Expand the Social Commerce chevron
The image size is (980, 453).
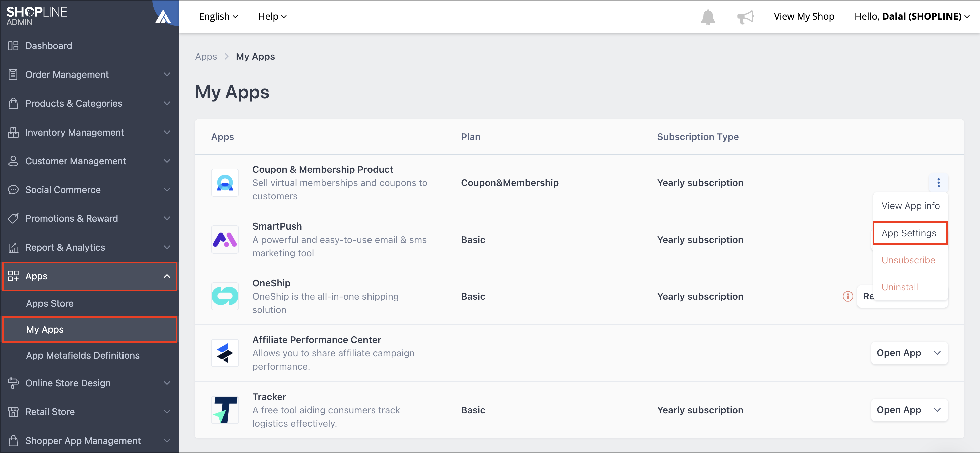[167, 189]
